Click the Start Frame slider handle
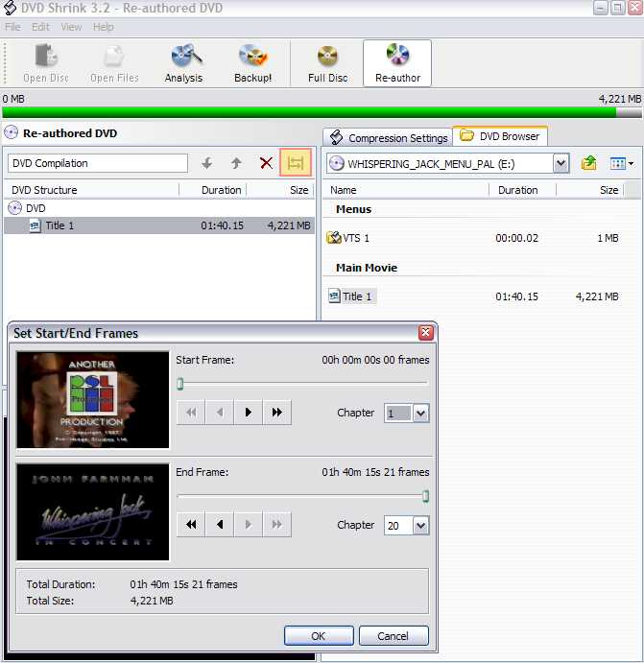644x663 pixels. coord(180,384)
